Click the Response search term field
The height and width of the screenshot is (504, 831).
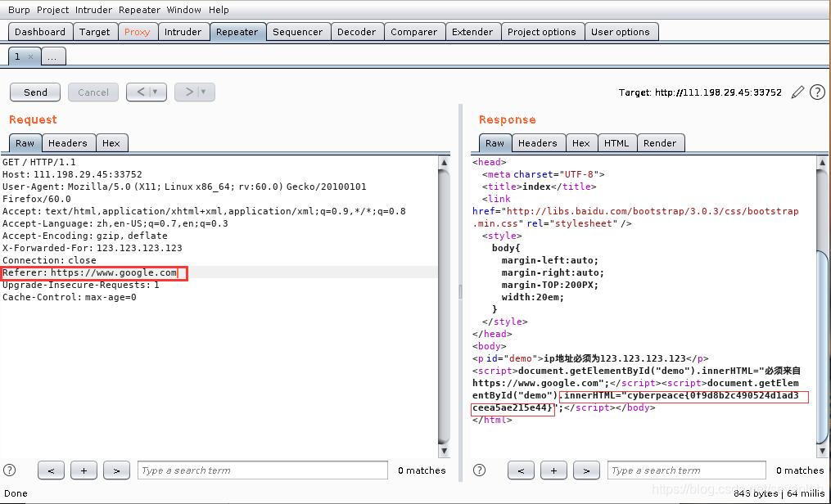click(x=686, y=470)
